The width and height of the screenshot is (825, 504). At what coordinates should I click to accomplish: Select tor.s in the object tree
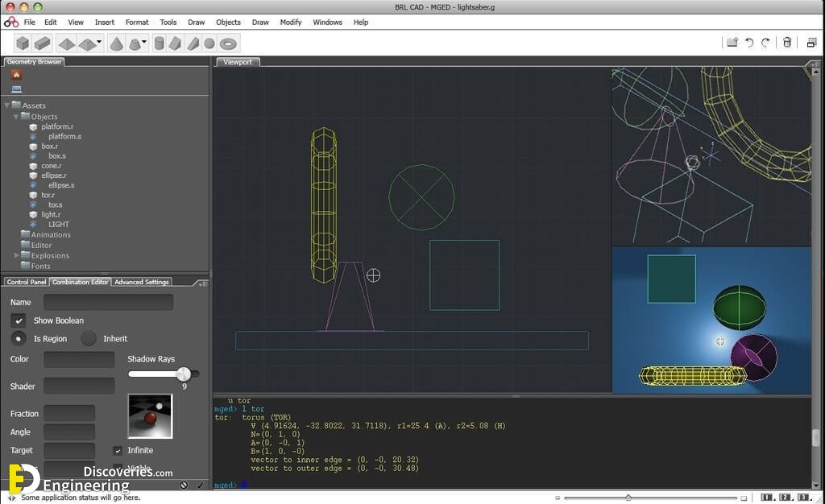56,204
